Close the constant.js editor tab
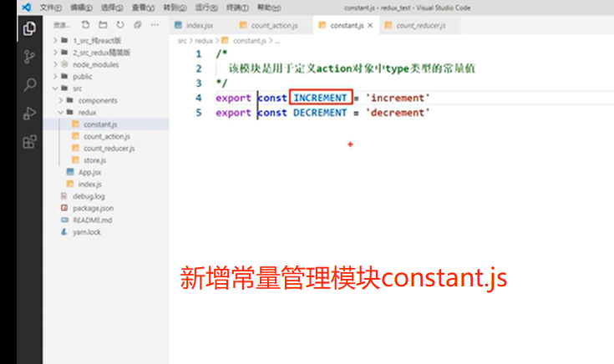614x364 pixels. (370, 25)
